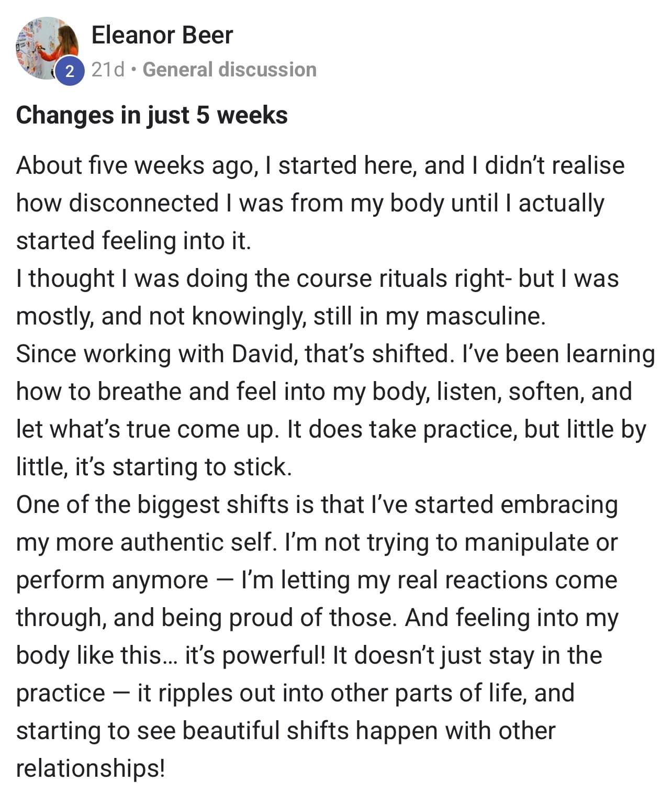Click the text started feeling into it
The height and width of the screenshot is (804, 672).
[134, 241]
